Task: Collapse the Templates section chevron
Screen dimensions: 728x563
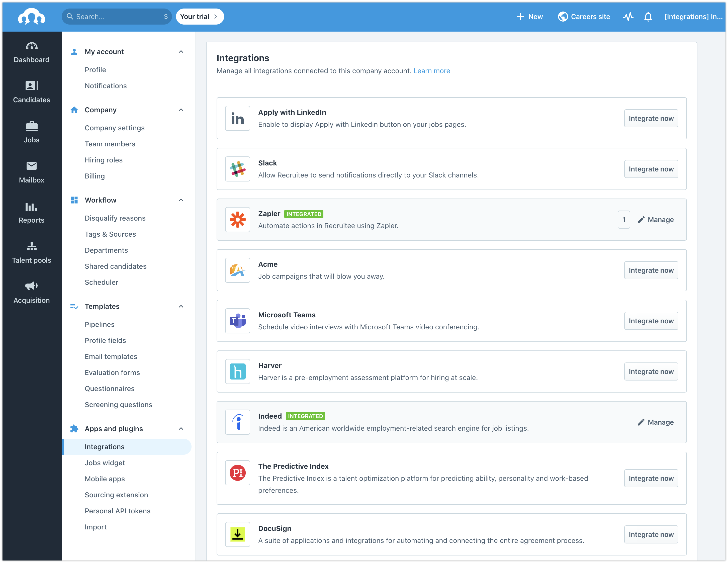Action: 181,306
